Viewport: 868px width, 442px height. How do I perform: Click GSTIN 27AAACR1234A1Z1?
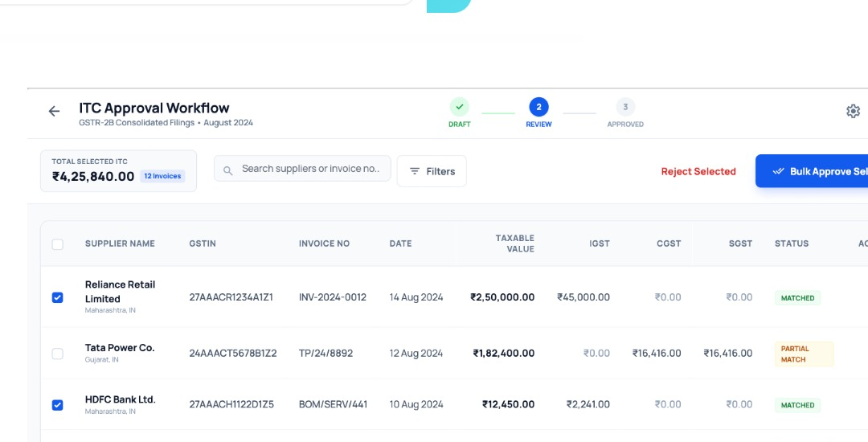pyautogui.click(x=231, y=297)
